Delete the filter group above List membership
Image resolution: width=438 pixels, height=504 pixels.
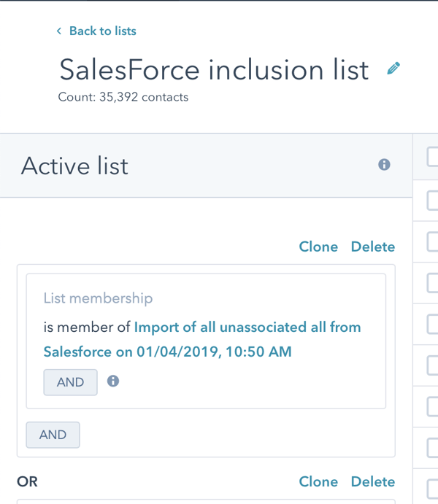click(373, 247)
